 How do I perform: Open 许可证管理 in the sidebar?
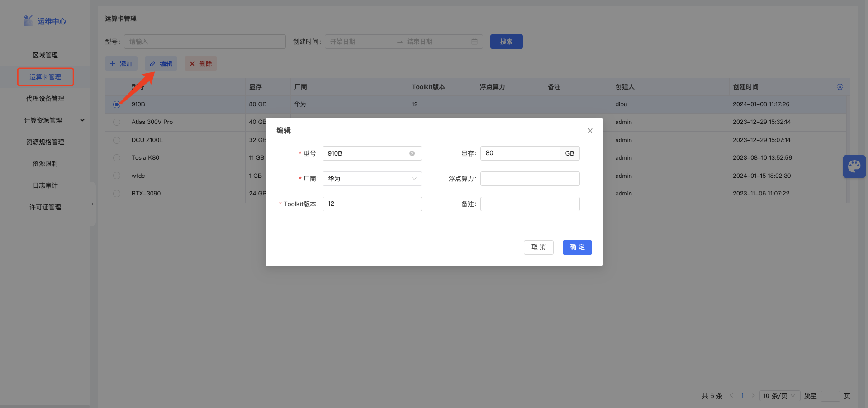(45, 207)
